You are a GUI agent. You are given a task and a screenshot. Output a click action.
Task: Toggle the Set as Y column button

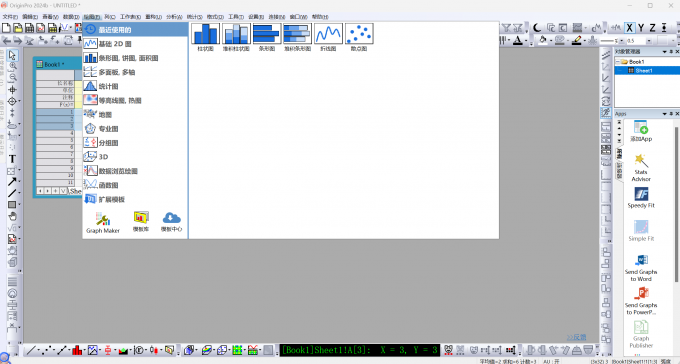[x=641, y=28]
